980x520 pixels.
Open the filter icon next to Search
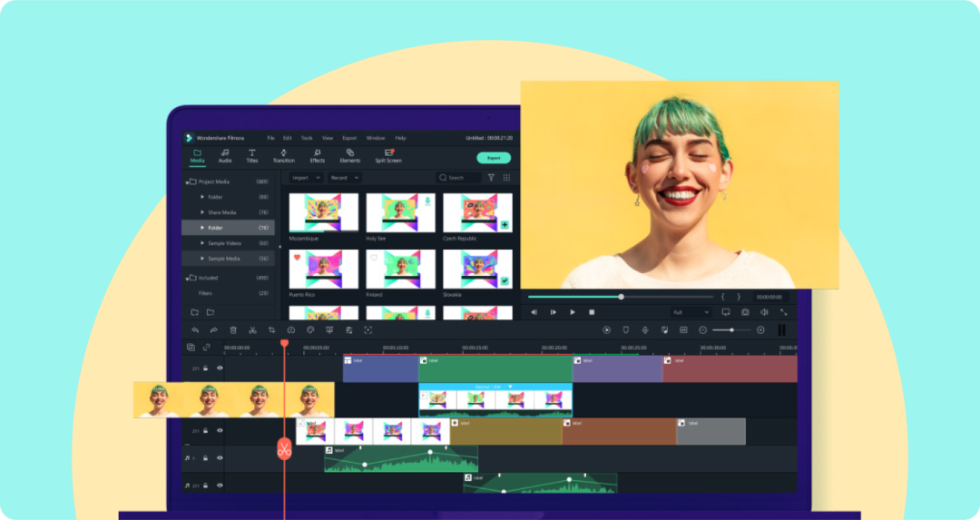click(x=491, y=178)
